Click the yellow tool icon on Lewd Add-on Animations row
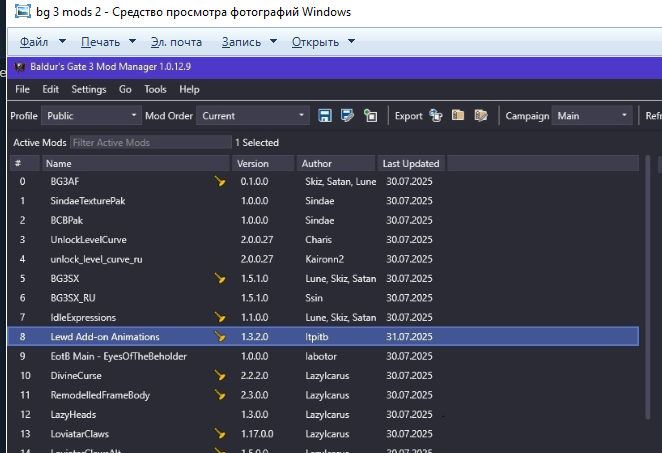Image resolution: width=662 pixels, height=453 pixels. (220, 337)
